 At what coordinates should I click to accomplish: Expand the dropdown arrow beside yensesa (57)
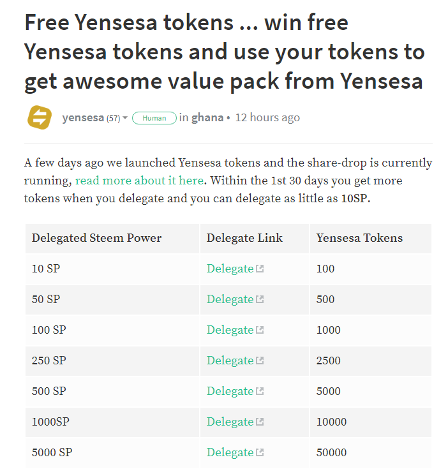point(125,118)
